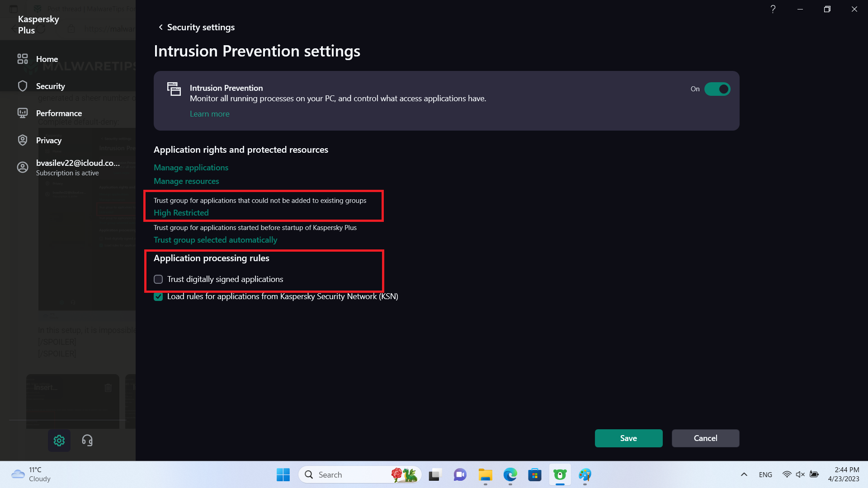Open Kaspersky from the taskbar icon
The width and height of the screenshot is (868, 488).
coord(560,475)
